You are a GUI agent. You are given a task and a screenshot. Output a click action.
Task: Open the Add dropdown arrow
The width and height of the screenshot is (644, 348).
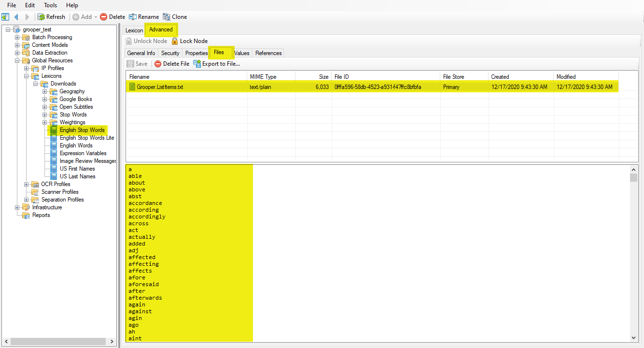pos(96,17)
